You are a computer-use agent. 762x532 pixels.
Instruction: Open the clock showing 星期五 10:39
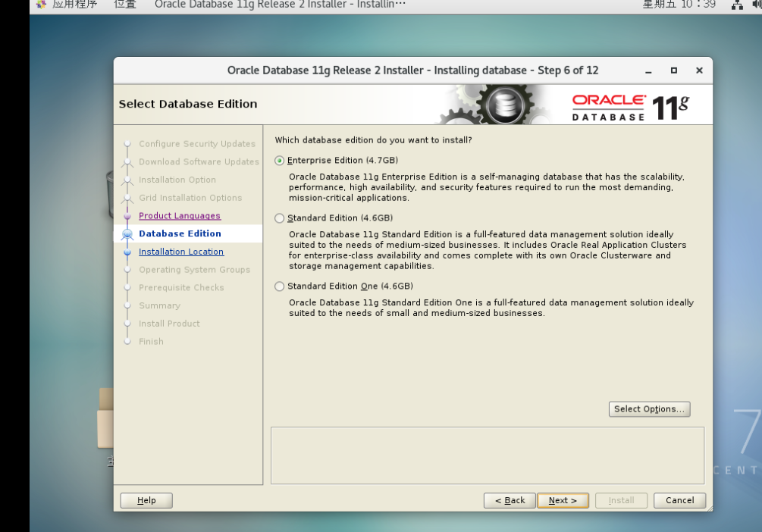(677, 5)
